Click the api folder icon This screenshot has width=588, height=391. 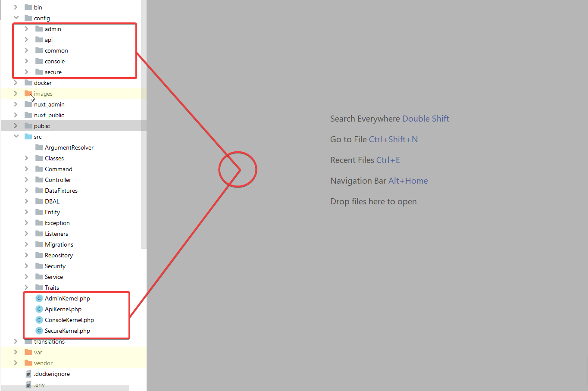click(39, 40)
